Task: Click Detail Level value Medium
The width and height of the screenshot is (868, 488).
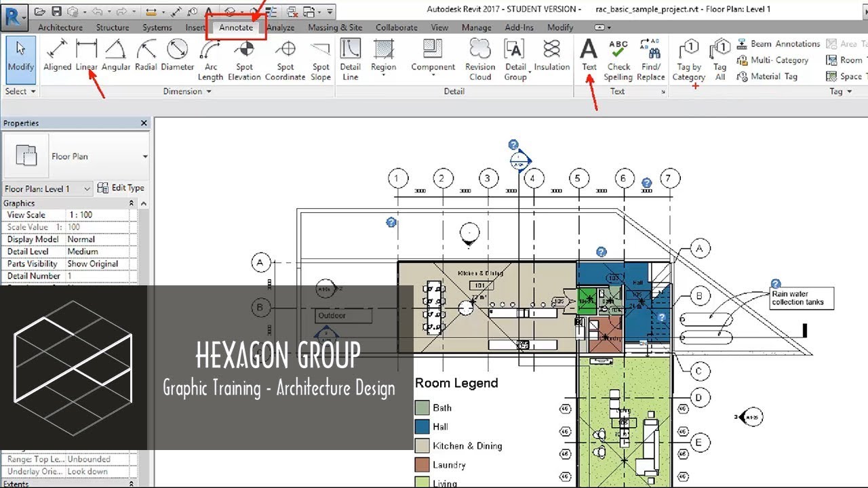Action: click(98, 251)
